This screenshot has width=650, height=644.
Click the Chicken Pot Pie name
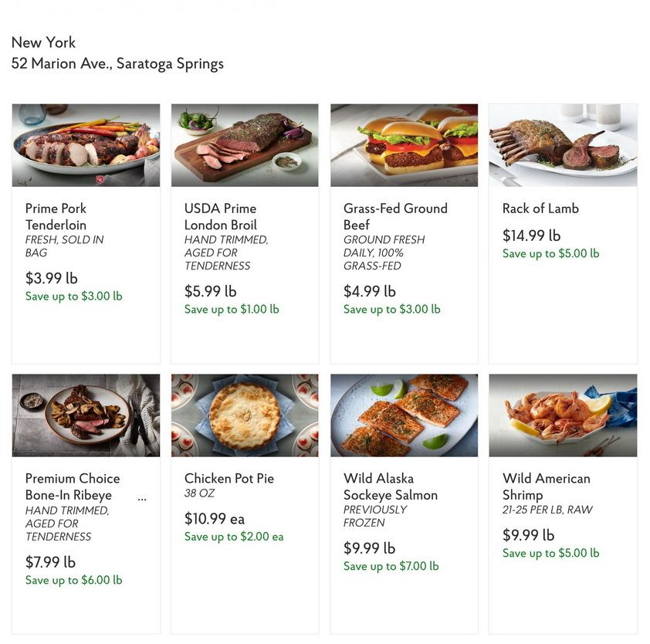(228, 478)
